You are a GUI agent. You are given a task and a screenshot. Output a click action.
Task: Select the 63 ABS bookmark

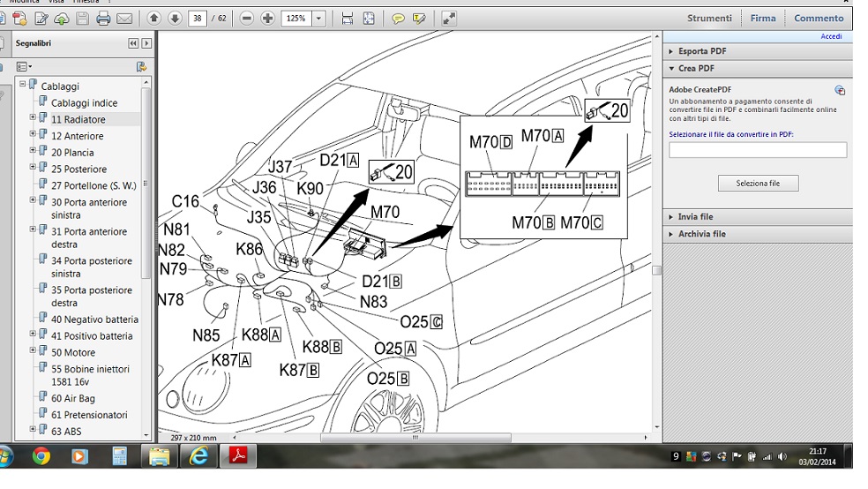pyautogui.click(x=66, y=432)
